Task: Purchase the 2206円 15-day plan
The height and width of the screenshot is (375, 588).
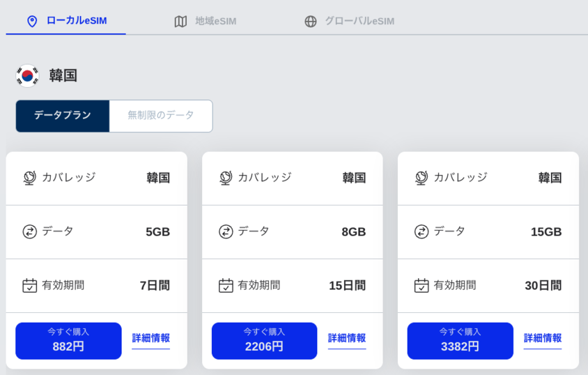Action: (x=264, y=341)
